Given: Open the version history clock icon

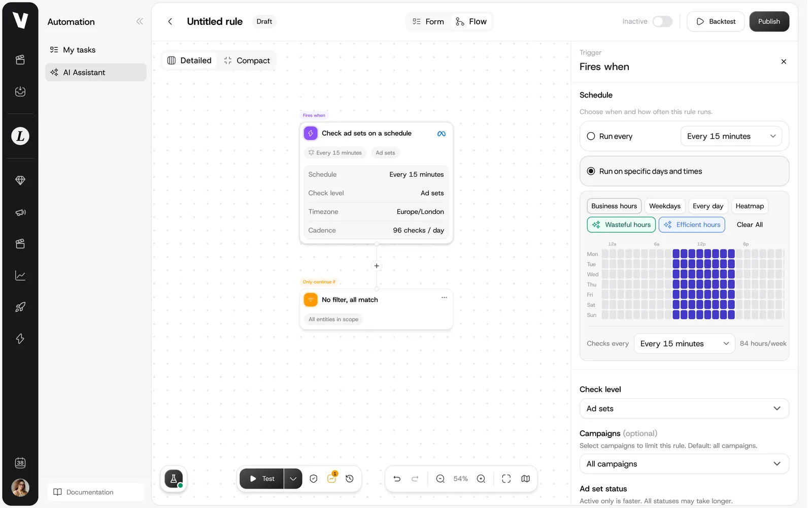Looking at the screenshot, I should click(x=350, y=479).
